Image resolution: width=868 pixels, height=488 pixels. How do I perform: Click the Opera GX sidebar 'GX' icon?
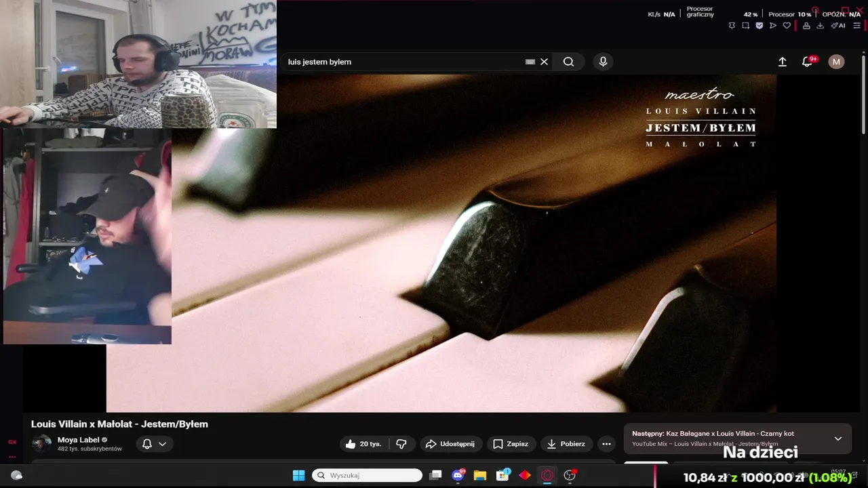(12, 442)
